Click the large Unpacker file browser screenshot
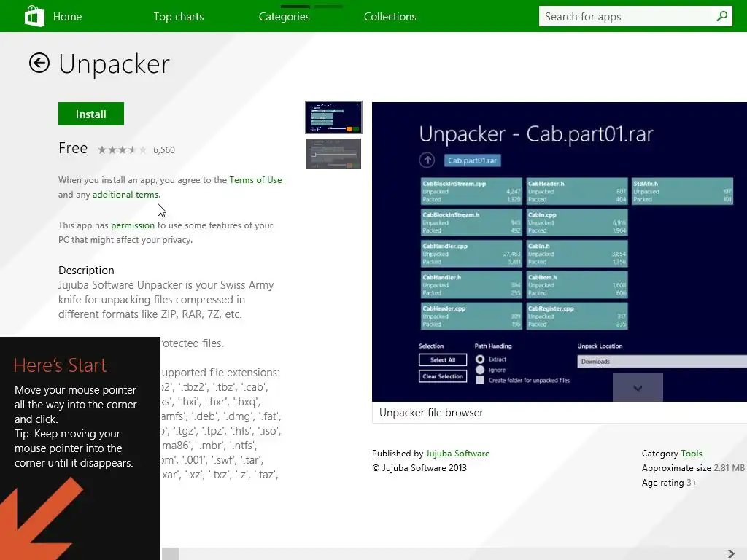The image size is (747, 560). (560, 252)
